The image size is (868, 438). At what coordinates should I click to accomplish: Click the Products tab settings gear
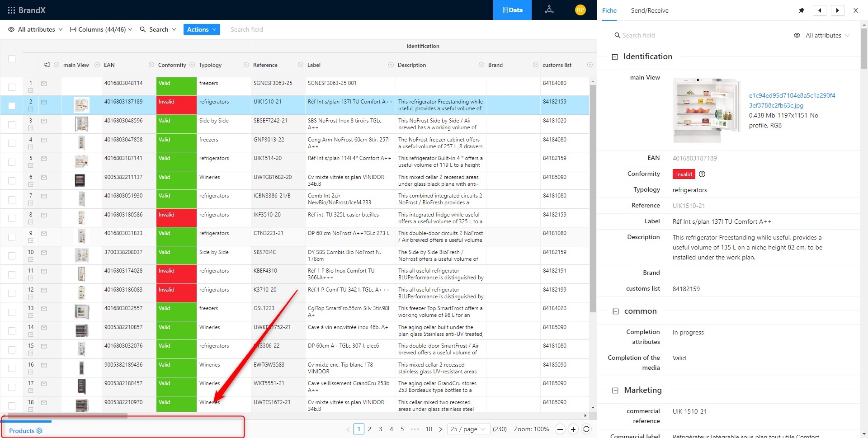tap(39, 431)
